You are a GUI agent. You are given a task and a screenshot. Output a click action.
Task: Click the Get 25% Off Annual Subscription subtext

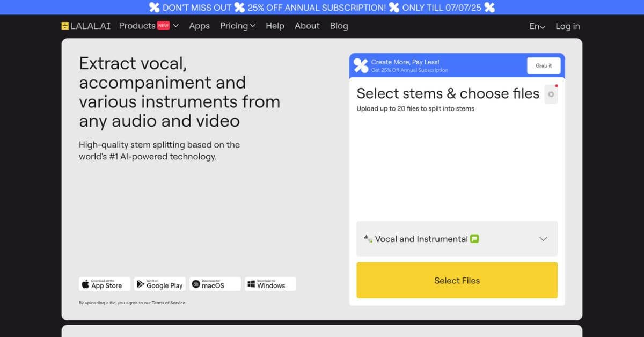point(409,70)
